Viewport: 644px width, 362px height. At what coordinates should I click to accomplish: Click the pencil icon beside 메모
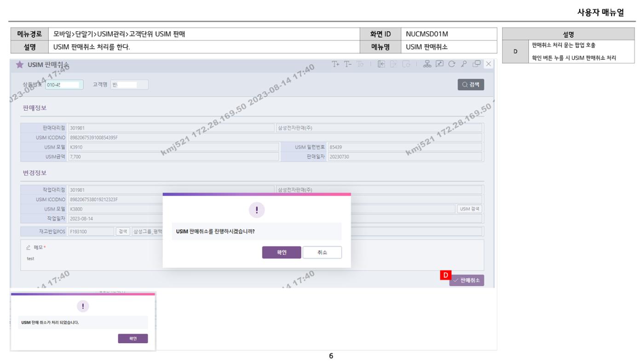click(29, 247)
